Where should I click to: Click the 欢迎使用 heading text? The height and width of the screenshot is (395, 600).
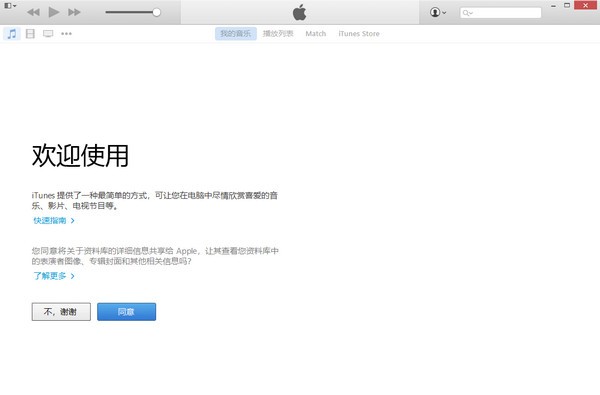[80, 156]
